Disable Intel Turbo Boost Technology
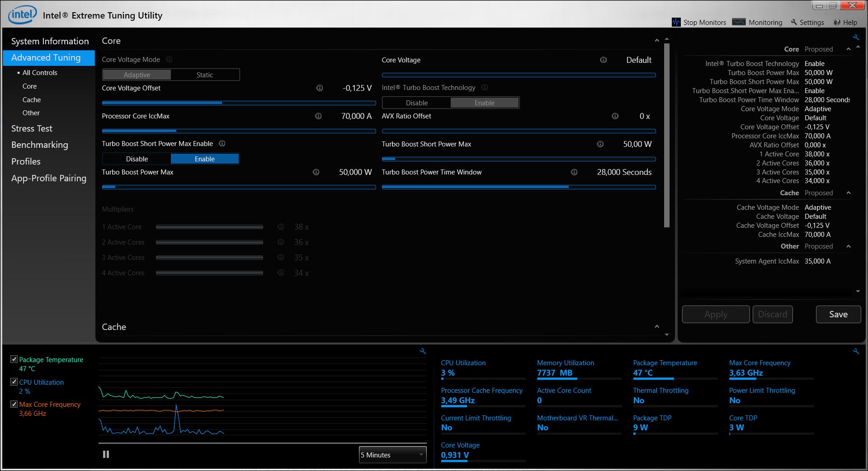 click(x=417, y=103)
